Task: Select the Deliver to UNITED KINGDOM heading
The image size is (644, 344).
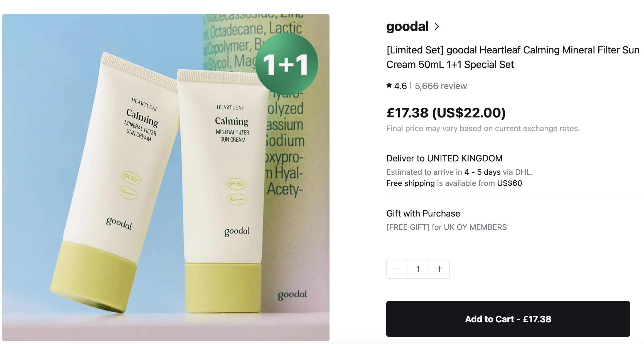Action: click(444, 158)
